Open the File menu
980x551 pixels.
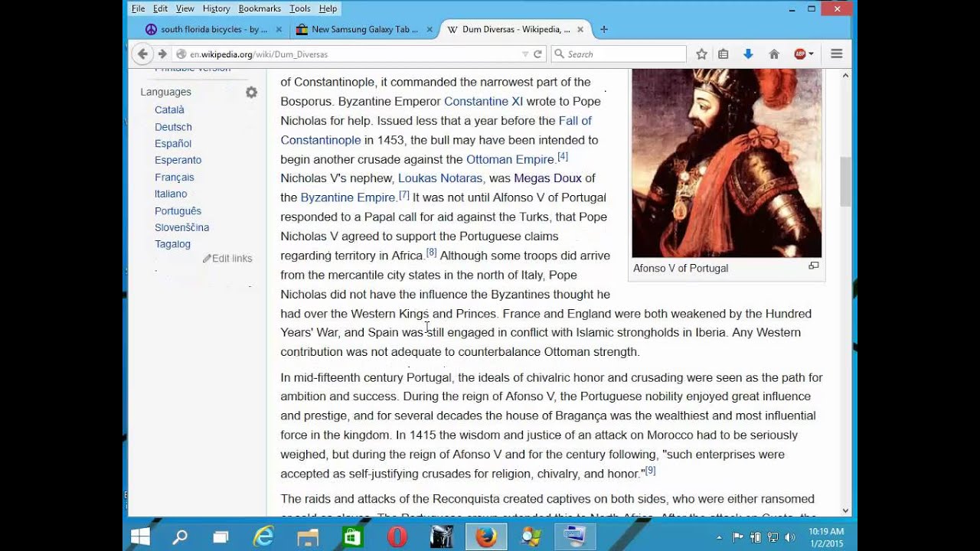coord(139,8)
